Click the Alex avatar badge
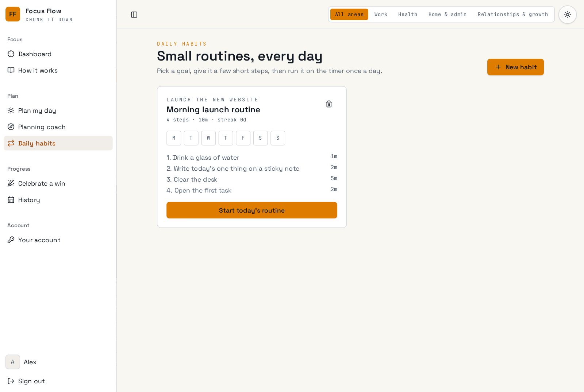584x392 pixels. click(x=13, y=362)
